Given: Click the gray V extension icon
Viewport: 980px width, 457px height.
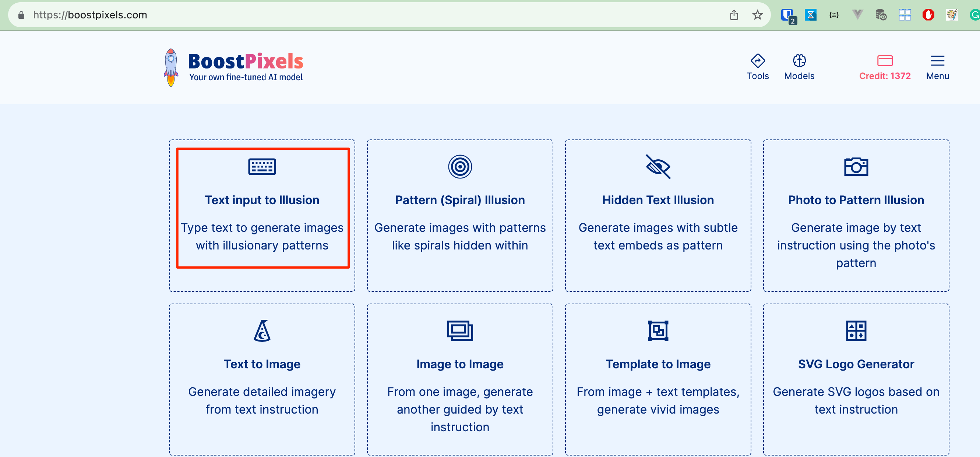Looking at the screenshot, I should [857, 14].
